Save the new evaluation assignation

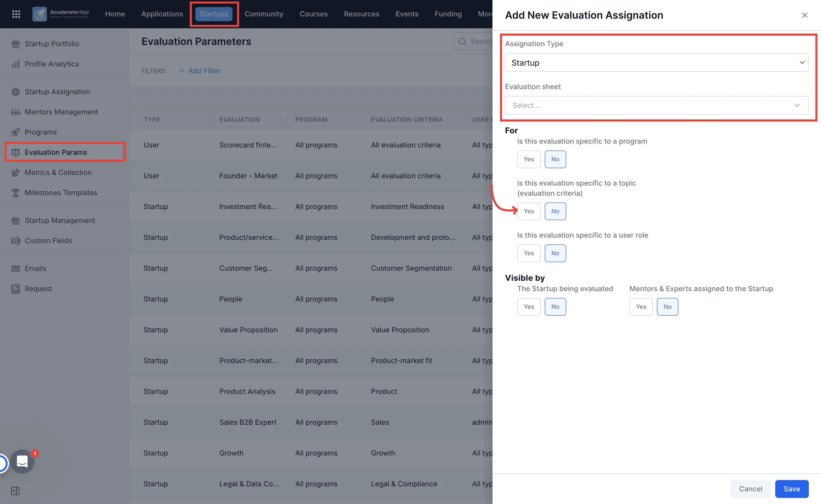(792, 489)
